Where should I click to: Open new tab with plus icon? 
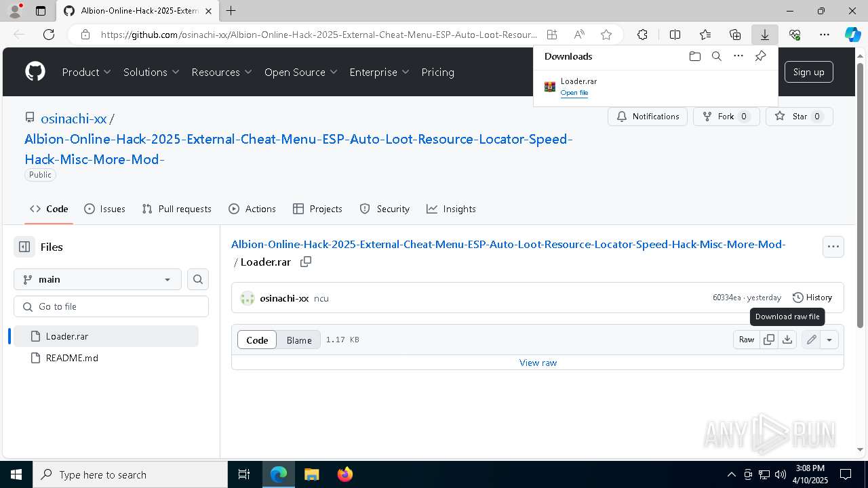231,11
